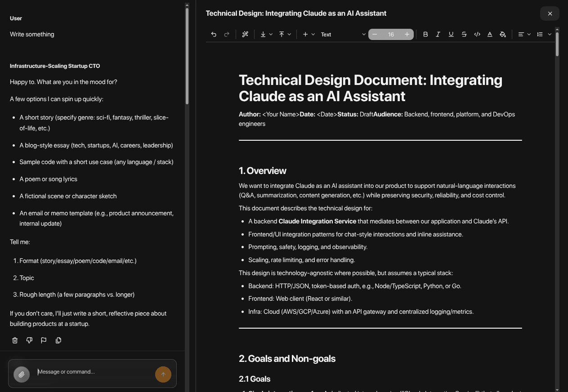Expand the alignment options chevron
This screenshot has width=568, height=392.
[529, 34]
